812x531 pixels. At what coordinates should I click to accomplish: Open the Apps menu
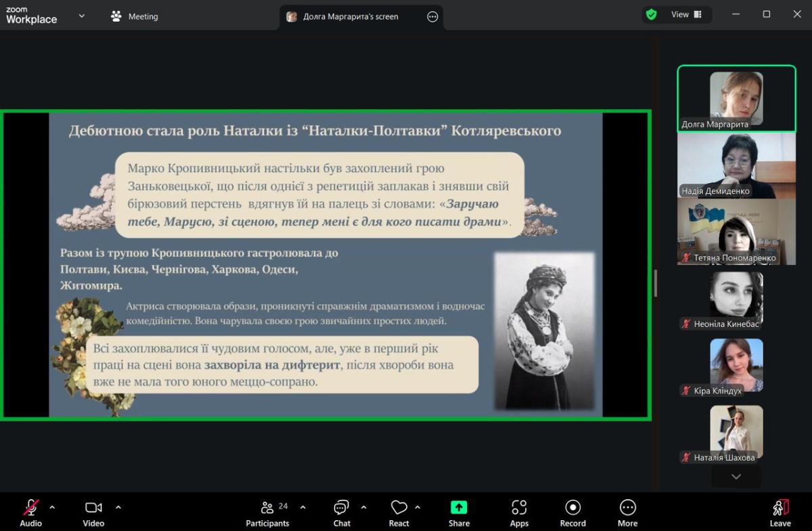coord(519,513)
